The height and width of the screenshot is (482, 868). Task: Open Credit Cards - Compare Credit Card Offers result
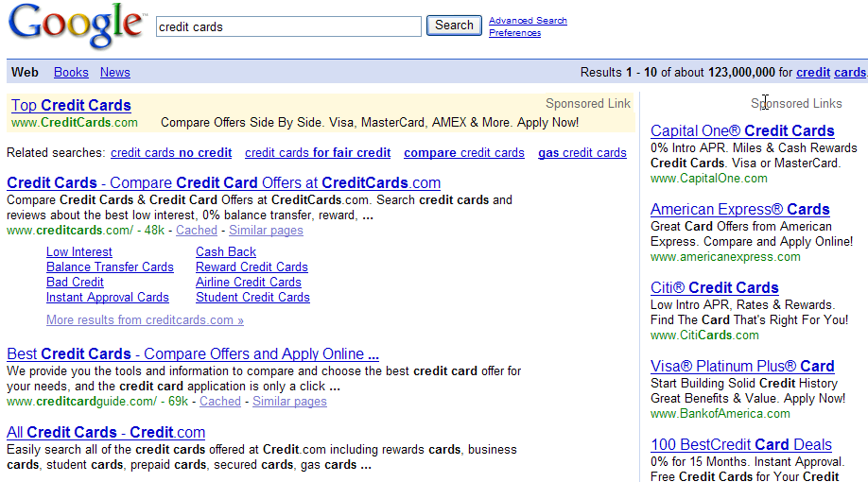pos(224,182)
